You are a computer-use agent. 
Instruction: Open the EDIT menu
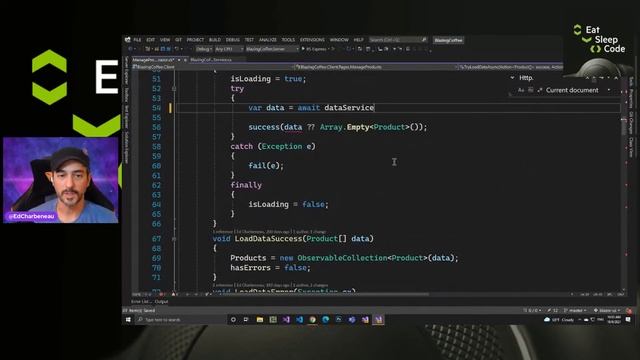tap(151, 40)
